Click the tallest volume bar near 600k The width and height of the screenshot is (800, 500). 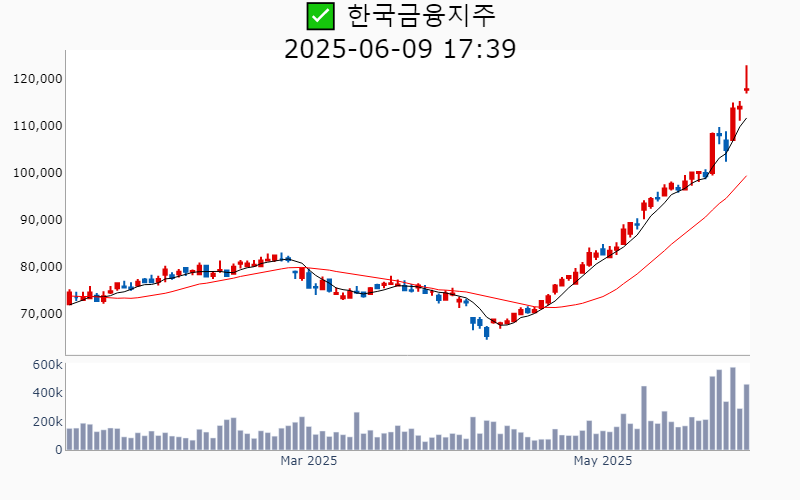733,409
